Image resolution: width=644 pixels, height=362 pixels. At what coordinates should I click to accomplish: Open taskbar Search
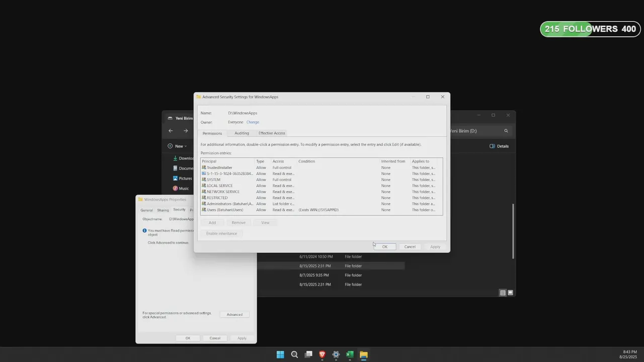point(294,354)
